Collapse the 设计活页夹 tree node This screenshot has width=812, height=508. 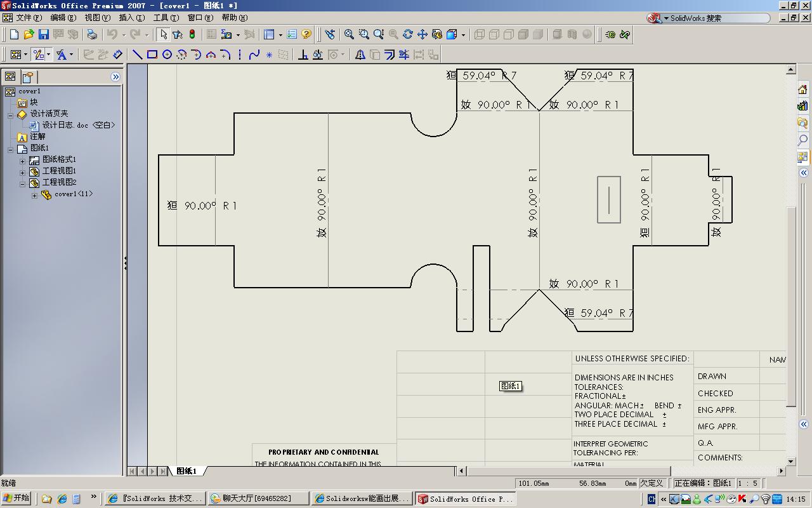point(11,114)
